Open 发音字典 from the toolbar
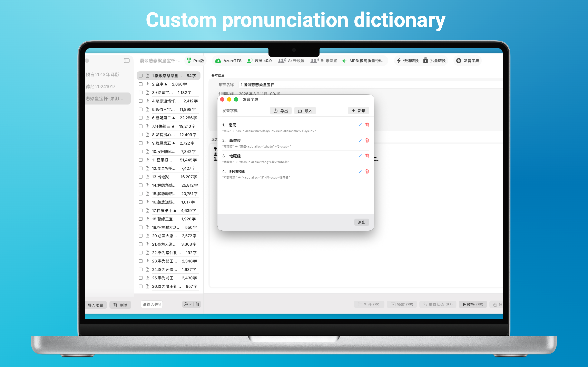This screenshot has width=588, height=367. pos(468,61)
